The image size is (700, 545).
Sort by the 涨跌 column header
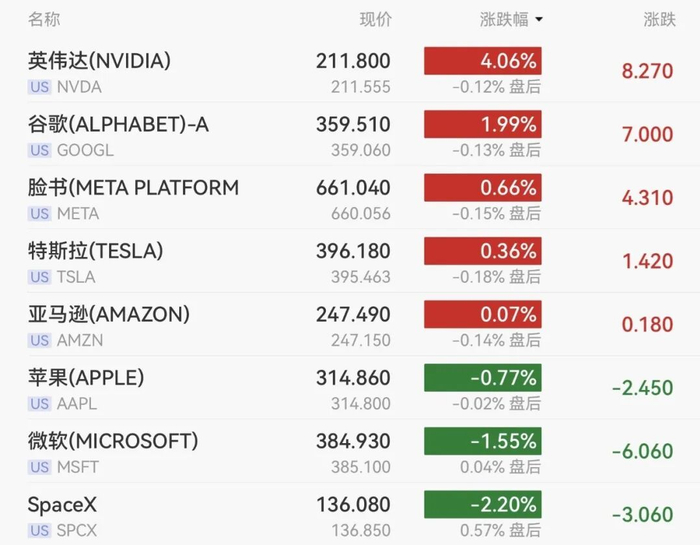pos(659,20)
